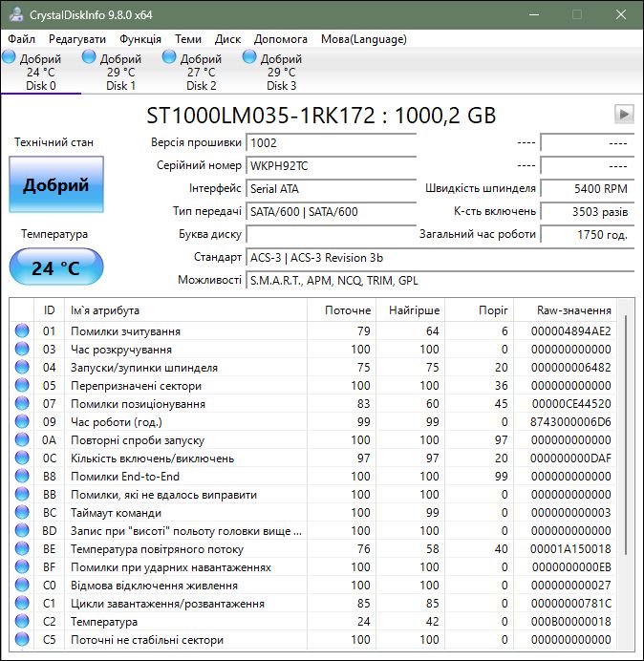Click the SATA/600 transfer mode field

pyautogui.click(x=331, y=211)
